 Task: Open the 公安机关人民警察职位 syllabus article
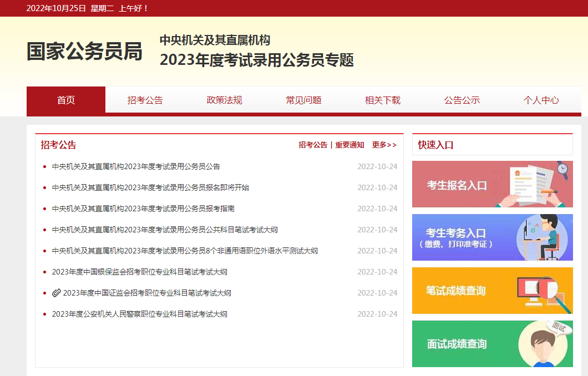click(139, 314)
